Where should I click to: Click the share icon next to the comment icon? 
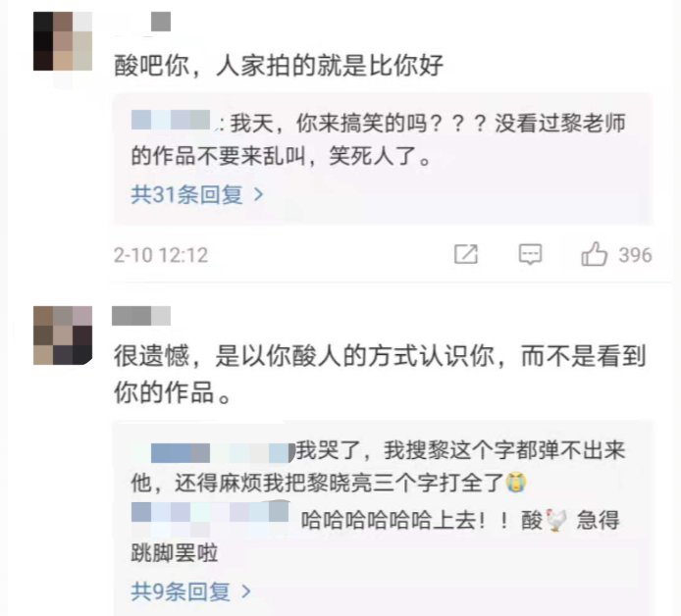tap(465, 254)
